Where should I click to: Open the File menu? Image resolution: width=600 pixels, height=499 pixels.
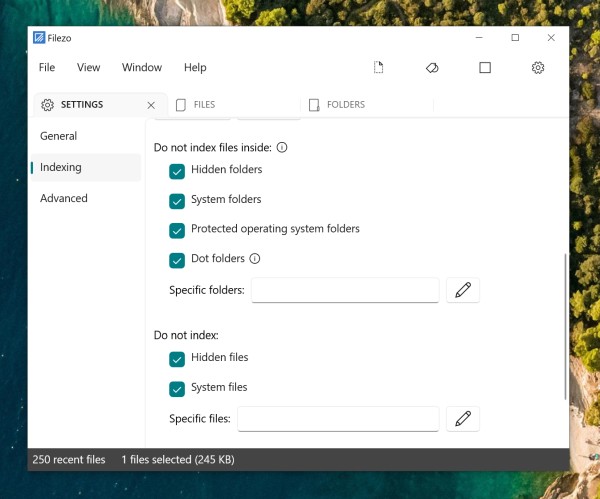pos(47,68)
